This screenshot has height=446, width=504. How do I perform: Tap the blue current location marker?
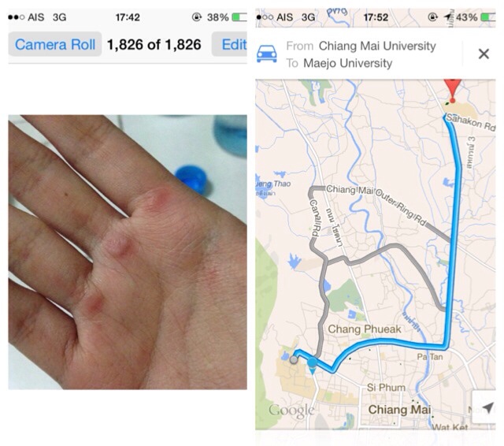point(312,365)
